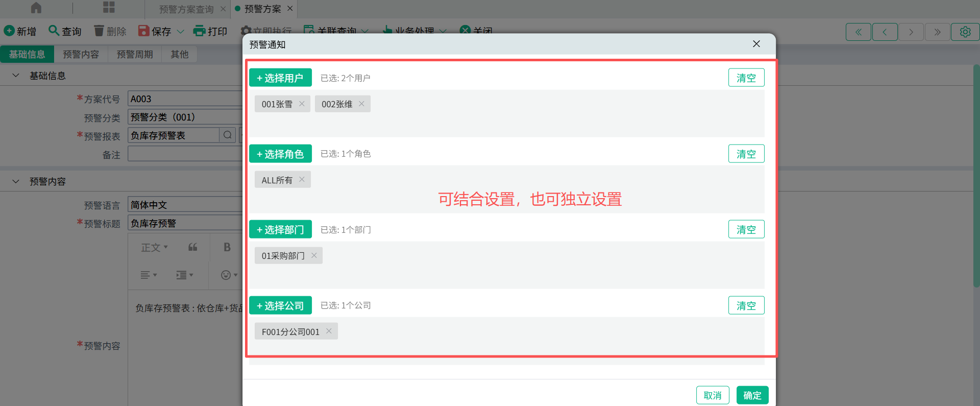Image resolution: width=980 pixels, height=406 pixels.
Task: Open the grid apps menu icon
Action: click(109, 8)
